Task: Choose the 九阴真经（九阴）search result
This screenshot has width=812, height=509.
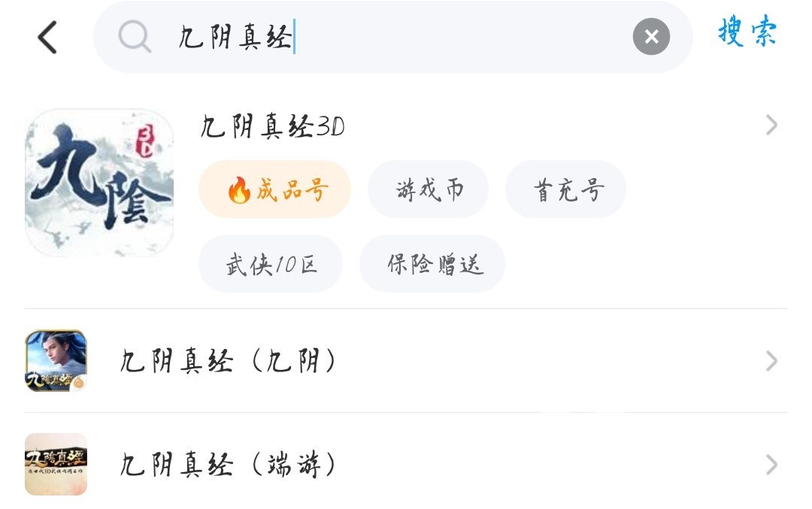Action: click(229, 362)
